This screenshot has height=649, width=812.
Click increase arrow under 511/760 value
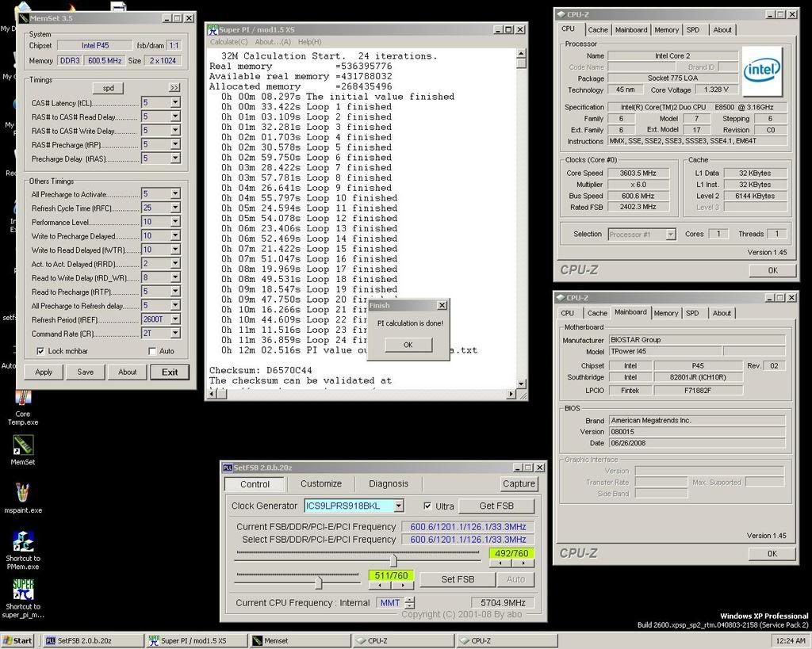(403, 586)
